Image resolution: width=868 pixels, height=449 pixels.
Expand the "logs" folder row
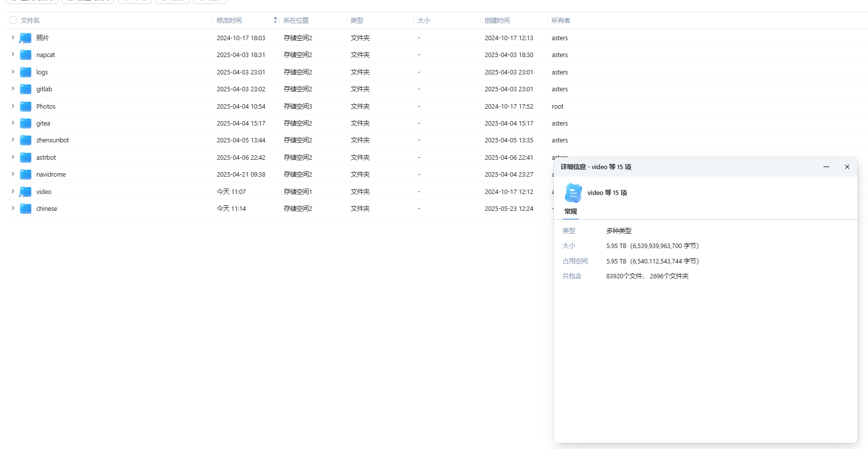tap(12, 72)
